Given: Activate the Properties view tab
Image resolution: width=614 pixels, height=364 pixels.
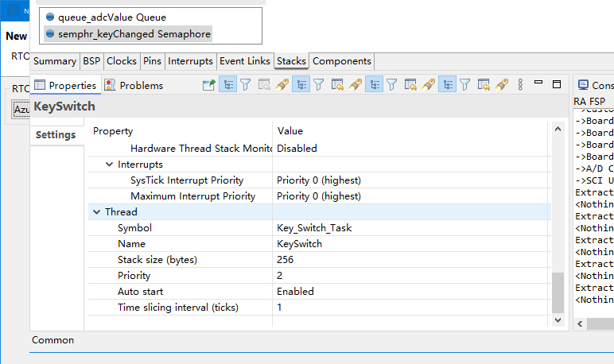Looking at the screenshot, I should (65, 85).
